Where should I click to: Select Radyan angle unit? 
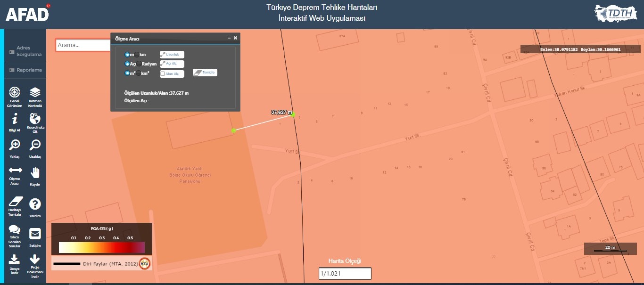click(139, 64)
